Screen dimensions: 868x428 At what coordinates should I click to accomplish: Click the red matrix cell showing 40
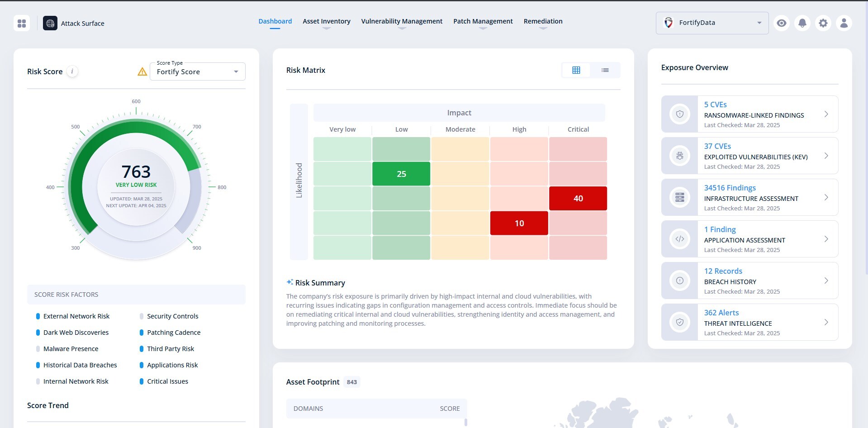578,198
